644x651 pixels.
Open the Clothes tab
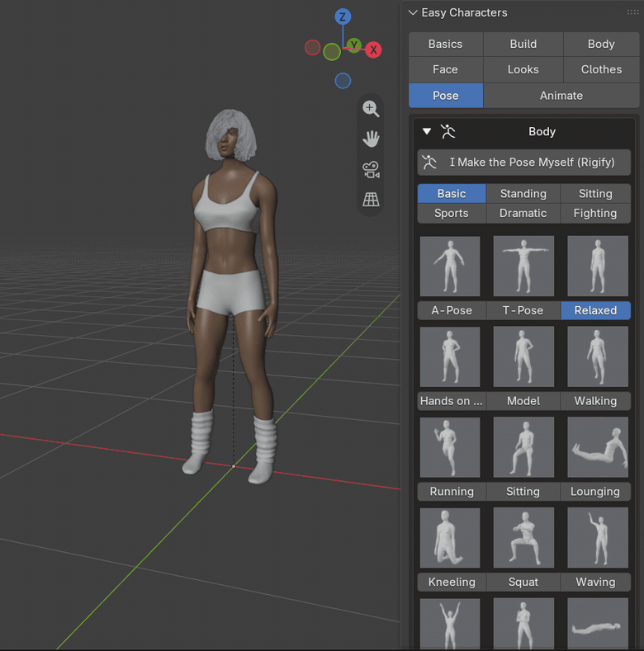[601, 69]
